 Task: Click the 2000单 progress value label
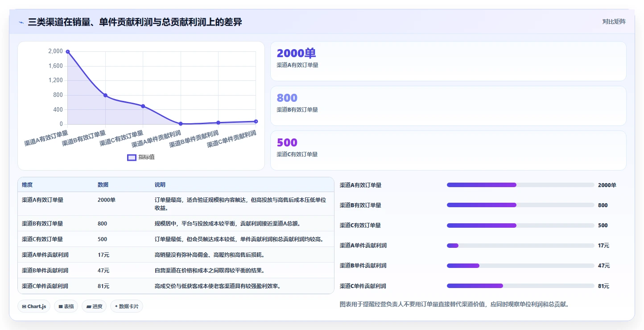coord(607,185)
